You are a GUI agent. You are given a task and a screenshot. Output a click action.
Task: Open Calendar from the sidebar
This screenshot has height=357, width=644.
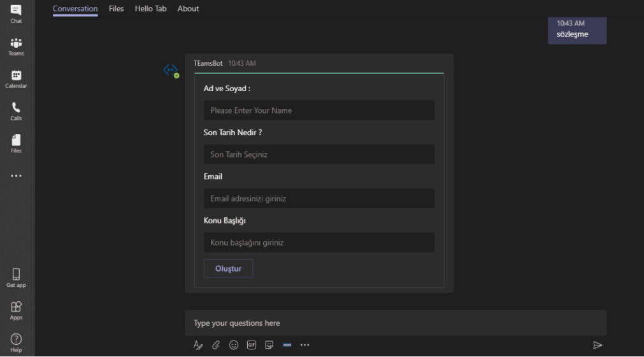[x=16, y=79]
